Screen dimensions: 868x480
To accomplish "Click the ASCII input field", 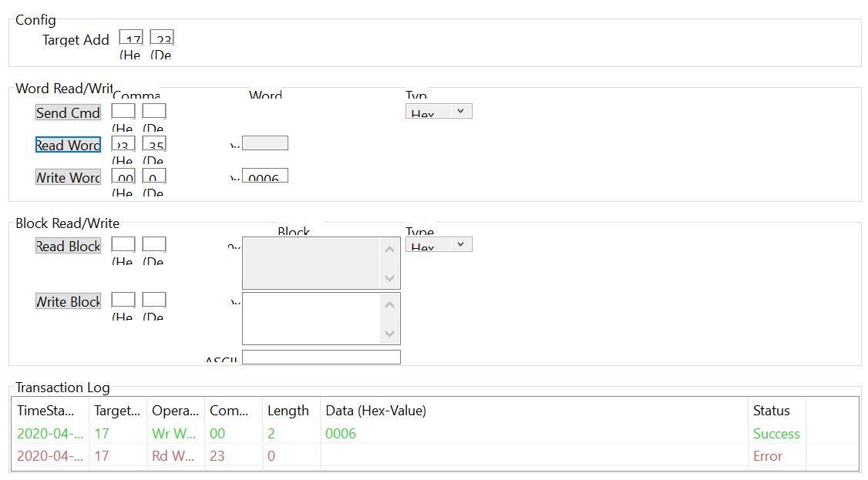I will click(321, 357).
